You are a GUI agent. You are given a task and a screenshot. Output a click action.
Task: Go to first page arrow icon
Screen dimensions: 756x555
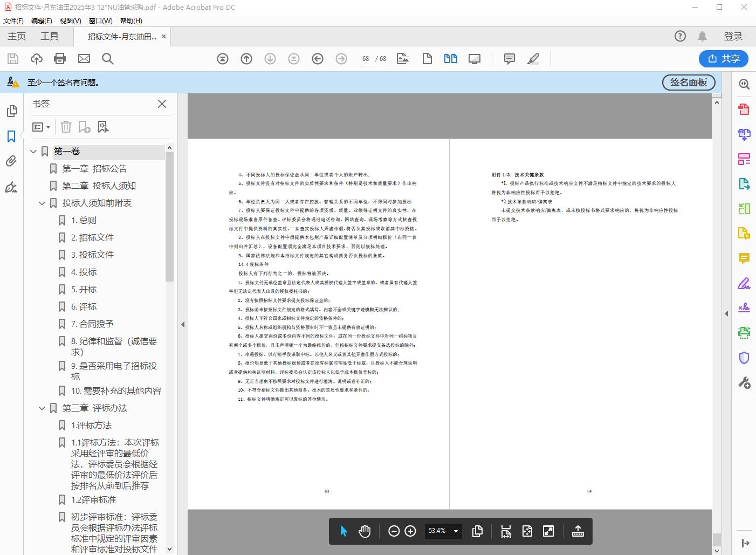point(223,59)
